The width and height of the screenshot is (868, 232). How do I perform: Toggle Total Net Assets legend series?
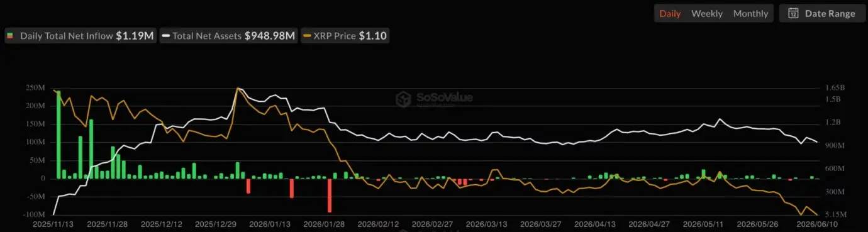tap(229, 36)
